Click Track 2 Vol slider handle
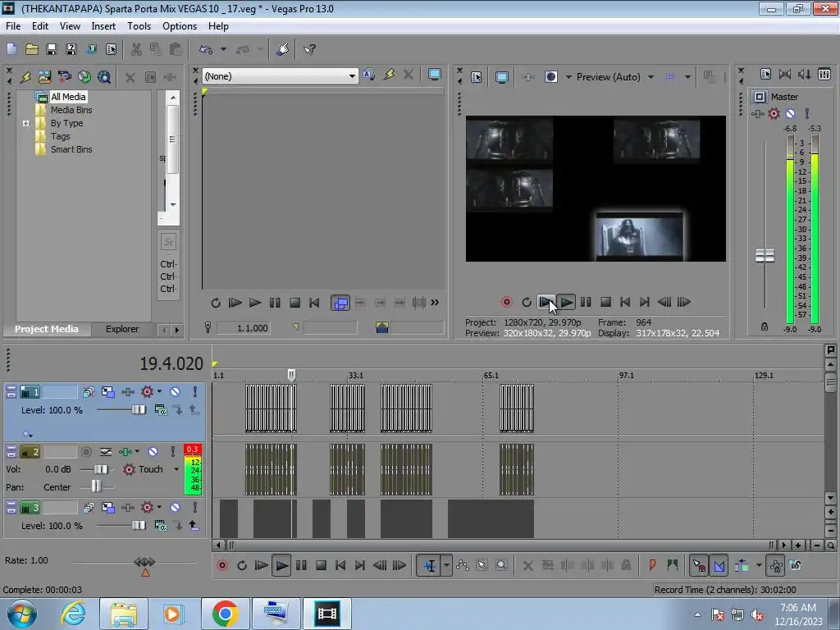This screenshot has height=630, width=840. click(x=101, y=469)
